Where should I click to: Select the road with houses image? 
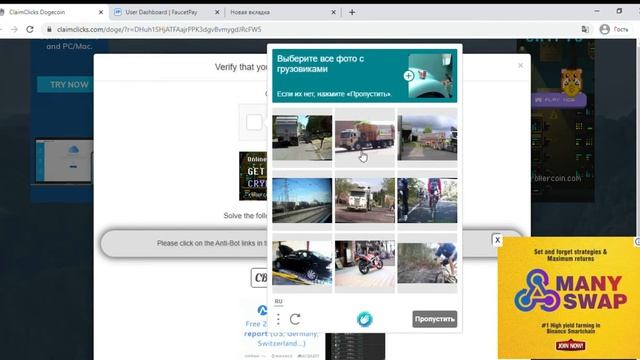(427, 138)
